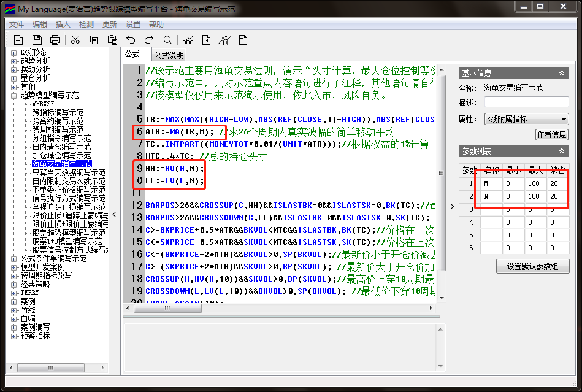Viewport: 582px width, 392px height.
Task: Click the 作者信息 button
Action: (x=552, y=134)
